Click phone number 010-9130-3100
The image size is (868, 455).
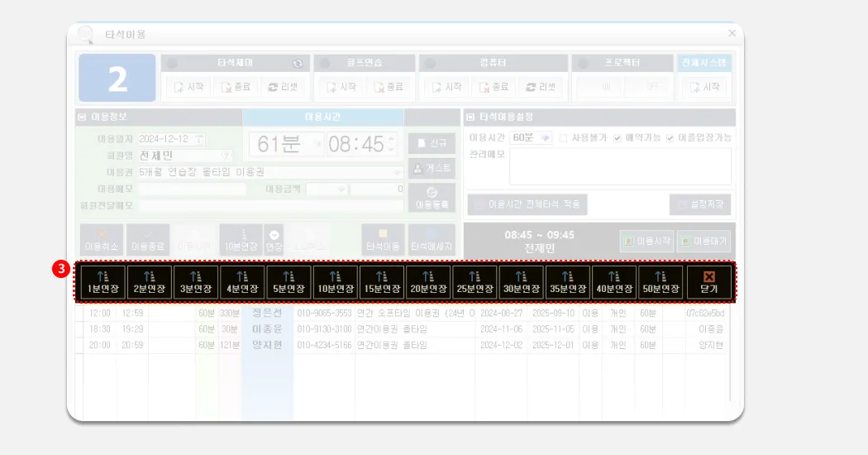point(324,329)
